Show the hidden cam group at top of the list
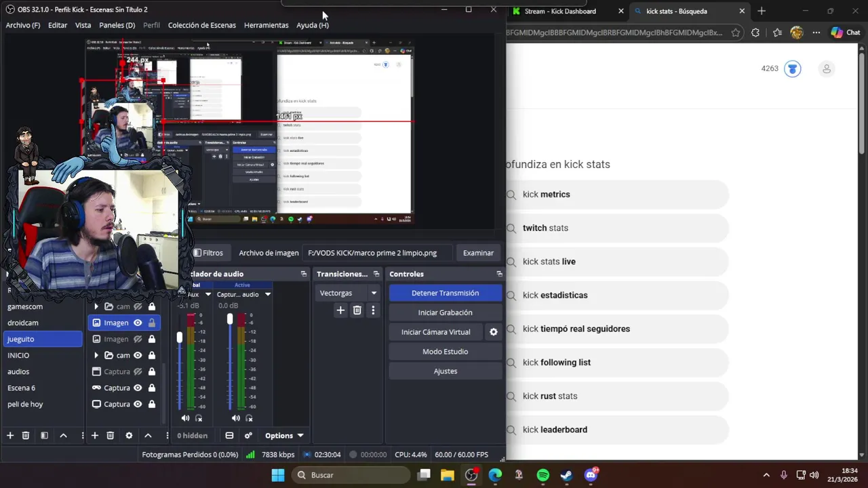The image size is (868, 488). click(x=138, y=306)
